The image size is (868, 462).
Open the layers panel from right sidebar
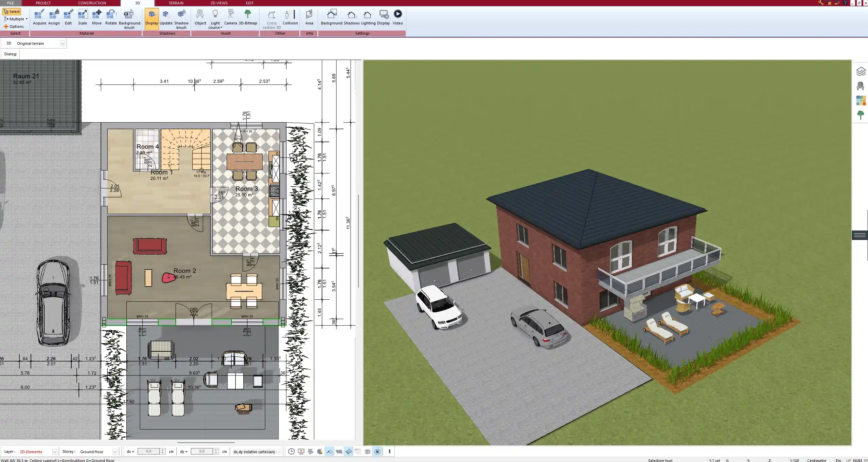[x=861, y=71]
